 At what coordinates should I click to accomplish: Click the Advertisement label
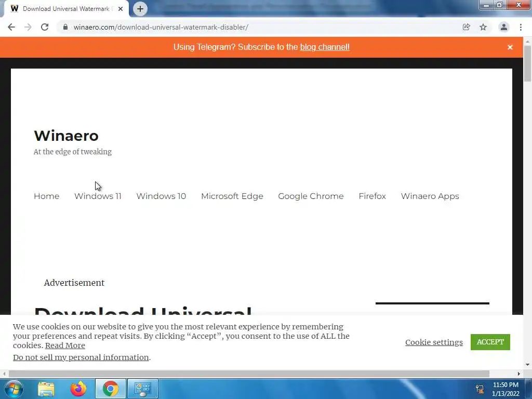pyautogui.click(x=74, y=283)
